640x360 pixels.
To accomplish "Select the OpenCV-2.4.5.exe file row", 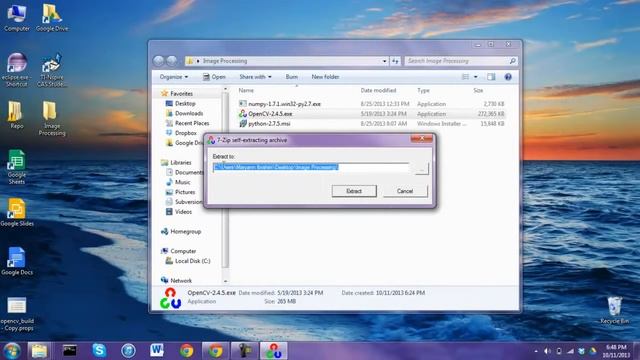I will (371, 114).
